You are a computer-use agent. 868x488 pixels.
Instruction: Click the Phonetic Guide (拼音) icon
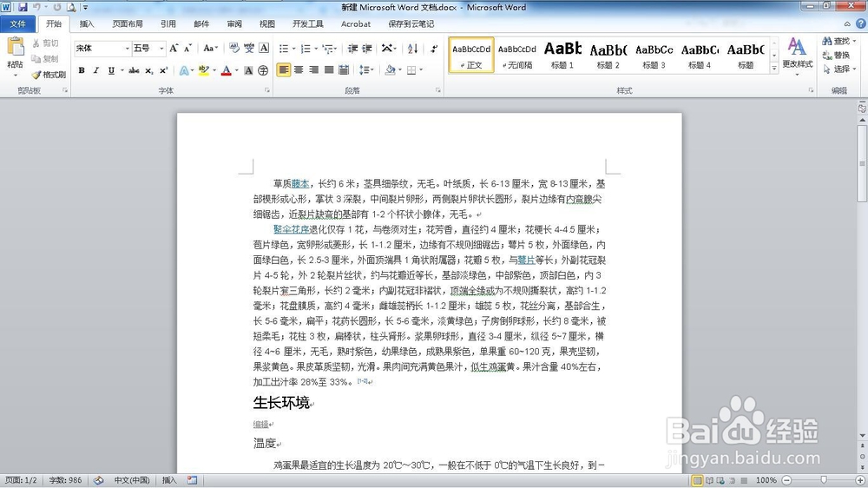249,48
